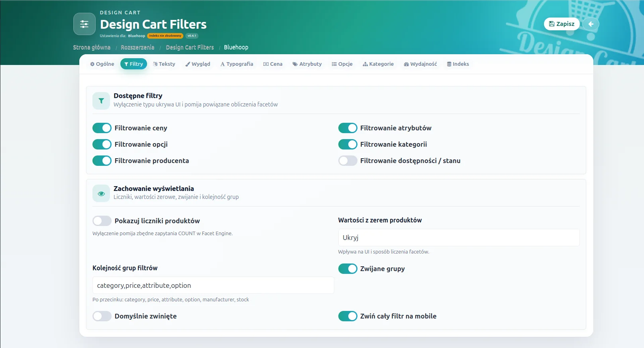Save settings with the Zapisz button
This screenshot has height=348, width=644.
coord(562,24)
